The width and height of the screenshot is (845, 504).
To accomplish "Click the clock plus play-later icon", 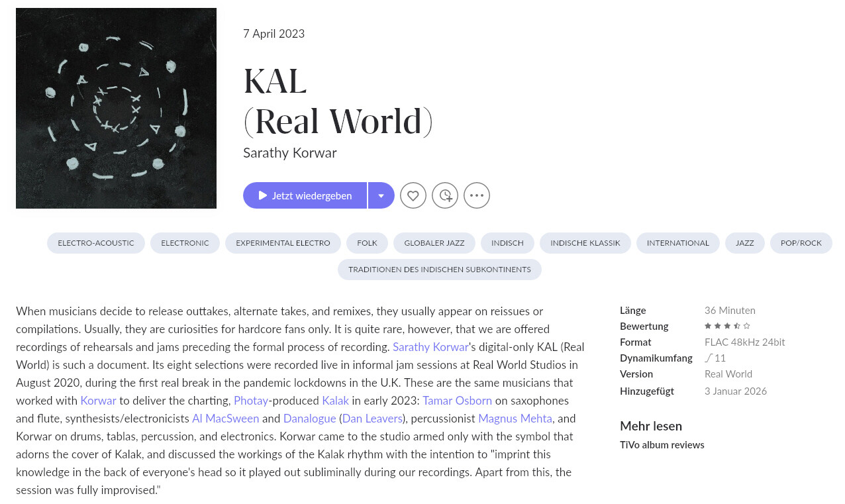I will point(445,195).
